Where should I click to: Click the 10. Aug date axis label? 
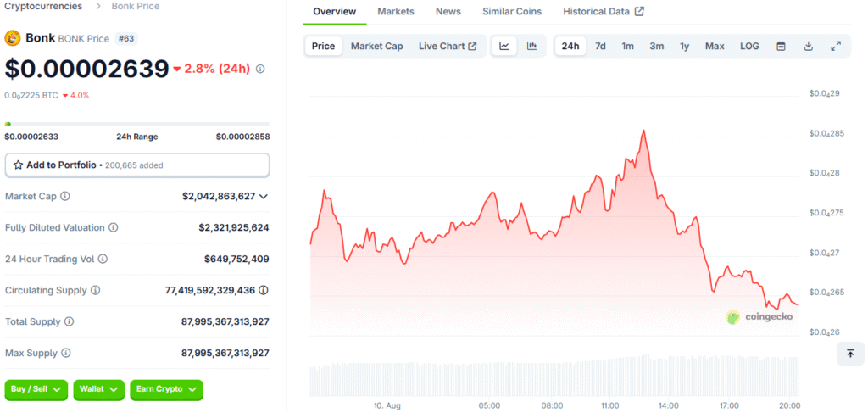(388, 406)
